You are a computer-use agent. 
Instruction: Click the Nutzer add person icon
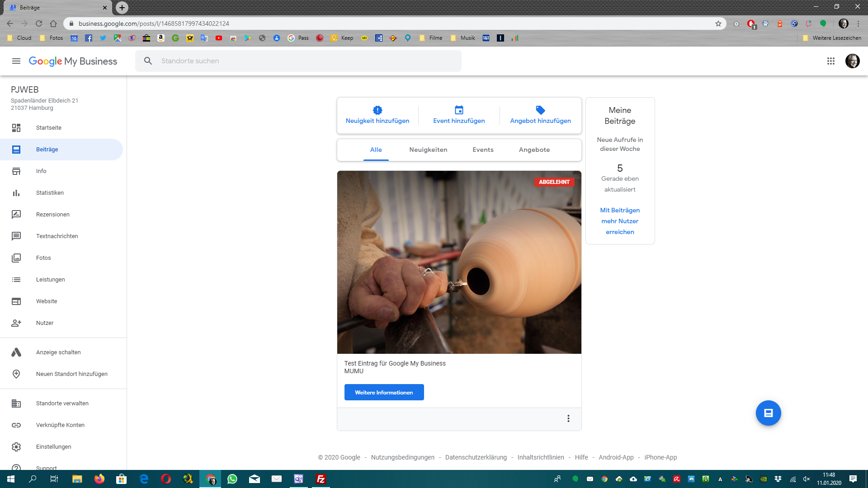point(16,323)
